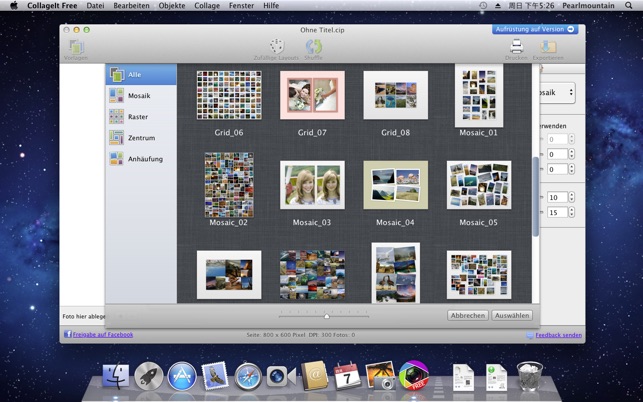
Task: Open the Vorlagen templates toolbar icon
Action: coord(76,47)
